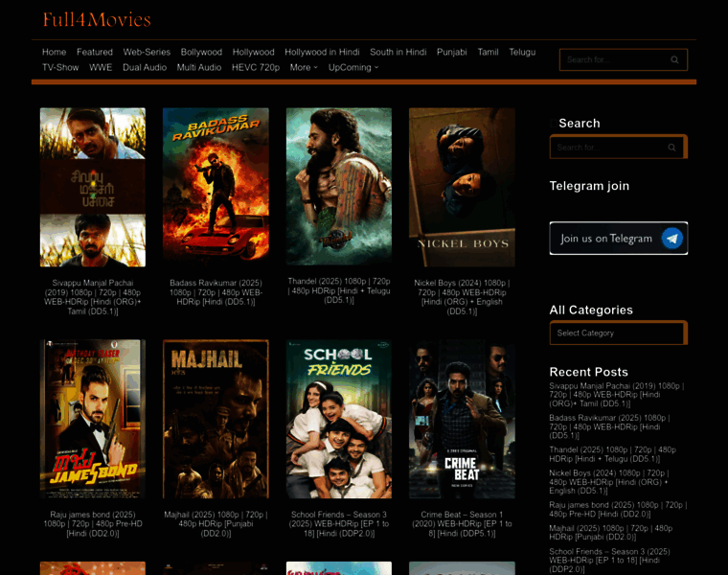The width and height of the screenshot is (728, 575).
Task: Open the Badass Ravikumar poster
Action: 216,187
